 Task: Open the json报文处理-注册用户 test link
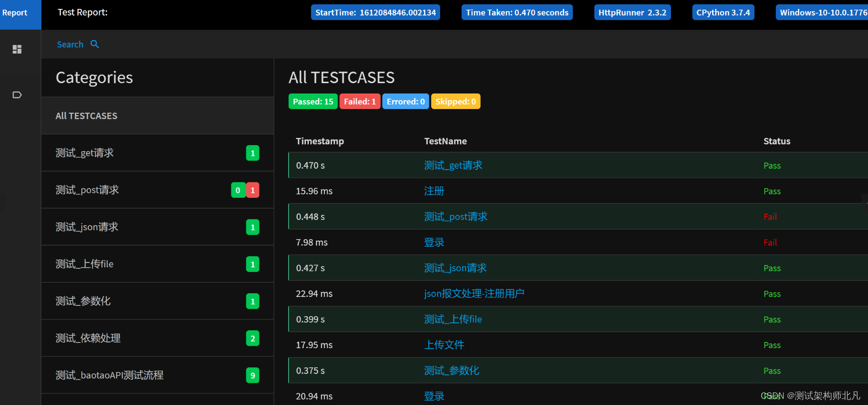click(474, 294)
